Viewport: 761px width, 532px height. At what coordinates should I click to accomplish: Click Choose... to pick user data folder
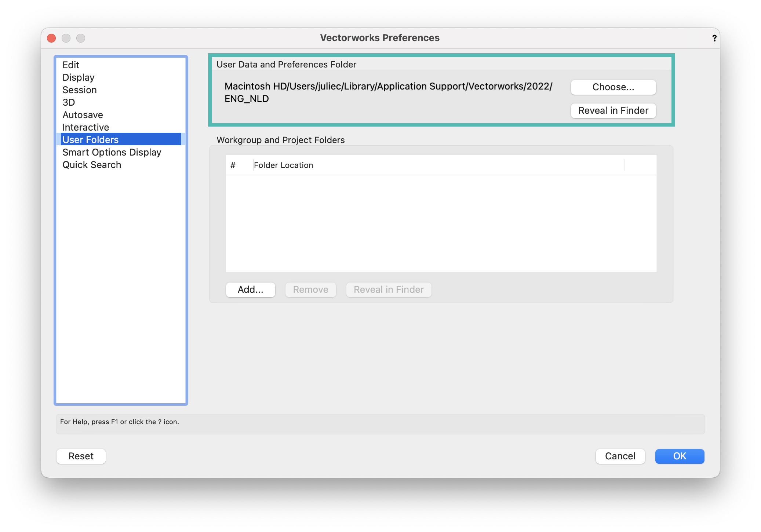[613, 87]
